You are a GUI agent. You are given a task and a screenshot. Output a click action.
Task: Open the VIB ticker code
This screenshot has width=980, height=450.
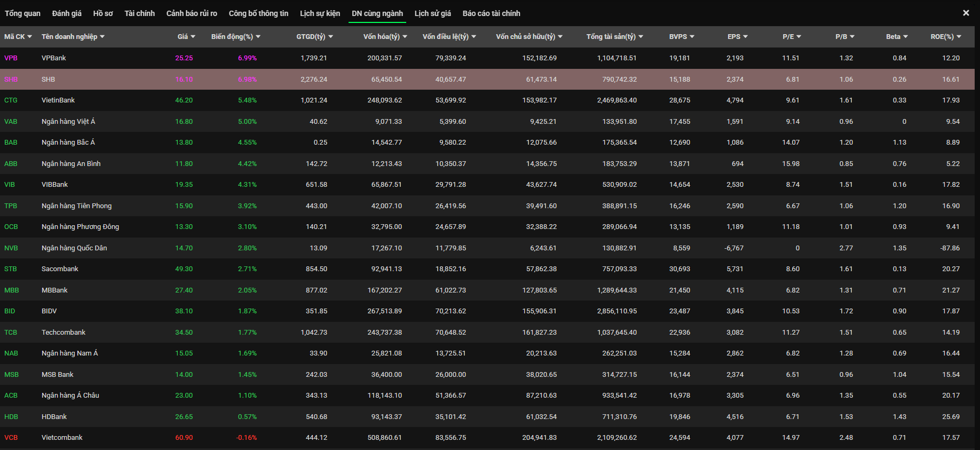10,185
